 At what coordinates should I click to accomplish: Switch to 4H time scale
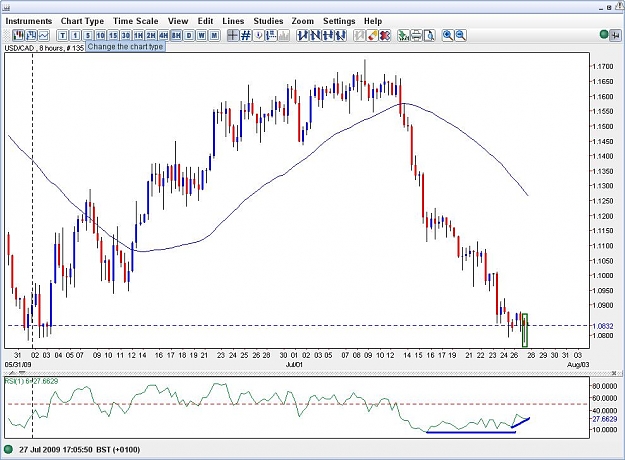point(164,36)
